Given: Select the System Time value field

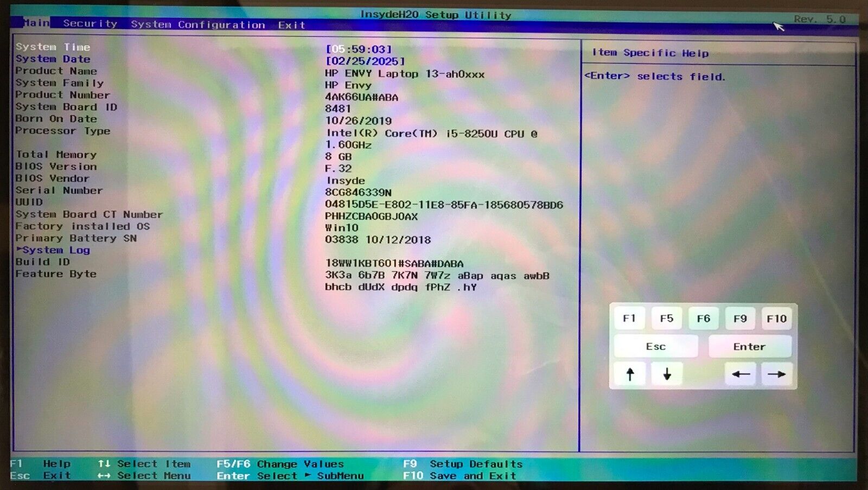Looking at the screenshot, I should pos(359,49).
